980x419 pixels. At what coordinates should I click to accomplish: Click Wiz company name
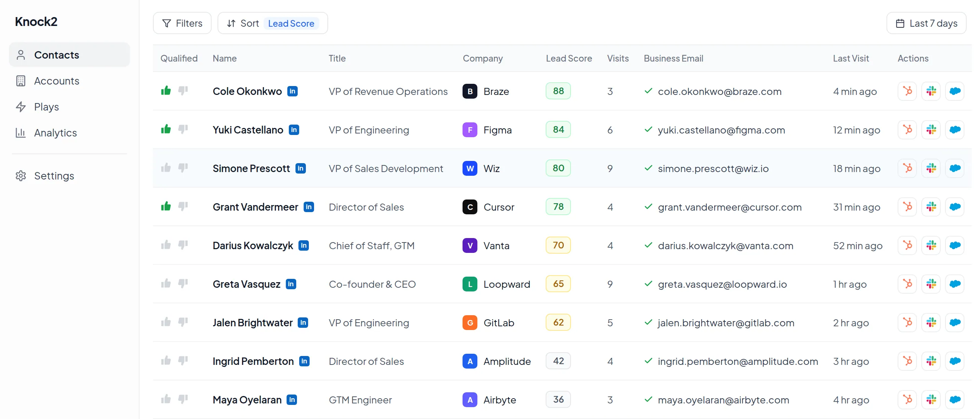(491, 168)
